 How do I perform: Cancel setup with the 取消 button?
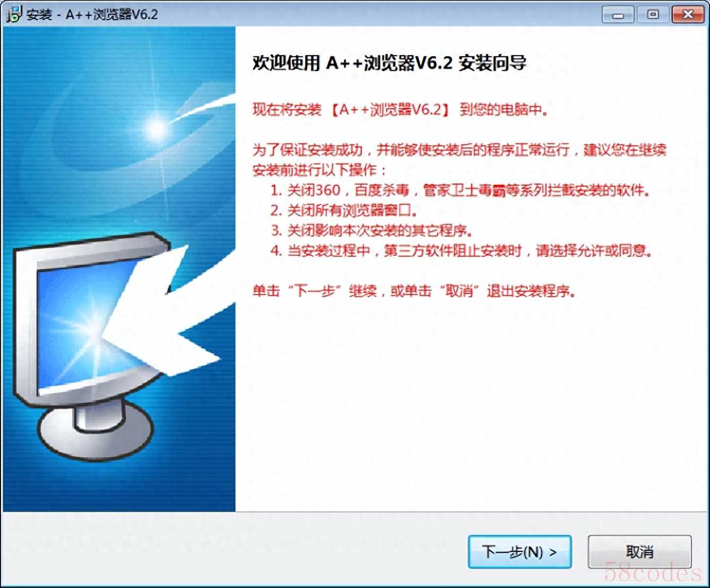coord(639,552)
